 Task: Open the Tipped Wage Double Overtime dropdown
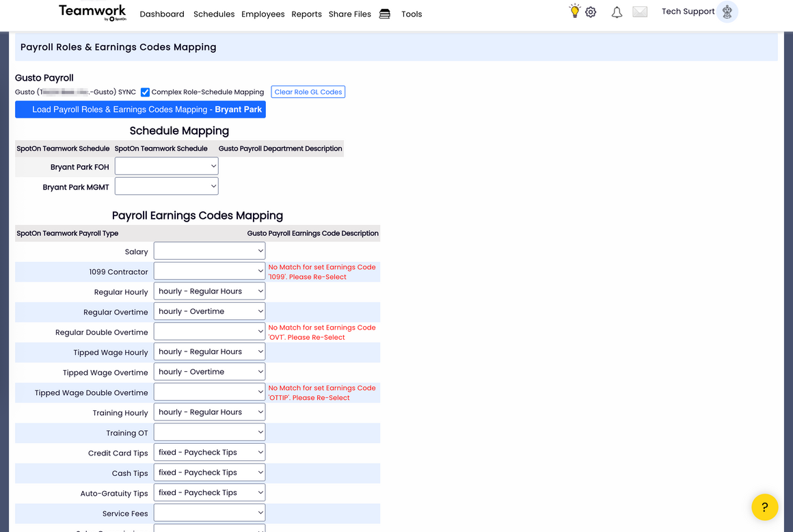point(209,392)
